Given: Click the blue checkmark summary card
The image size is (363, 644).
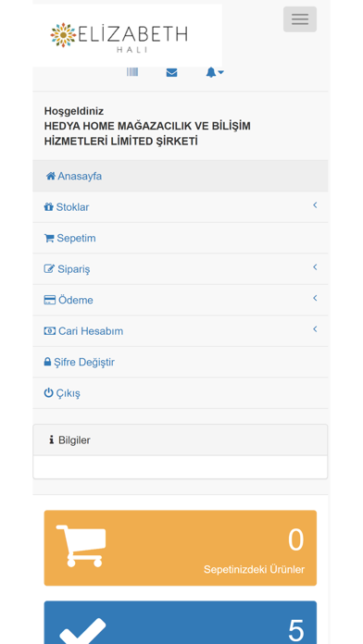Looking at the screenshot, I should pos(180,623).
